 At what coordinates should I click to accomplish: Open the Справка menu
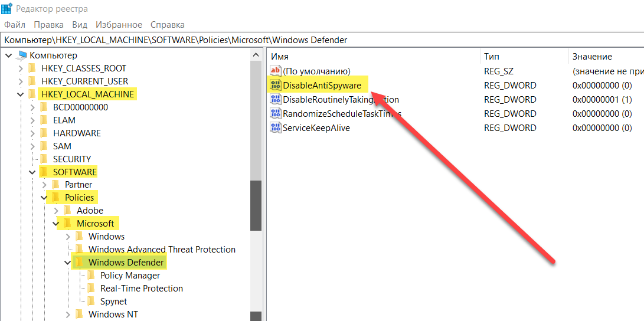[168, 25]
